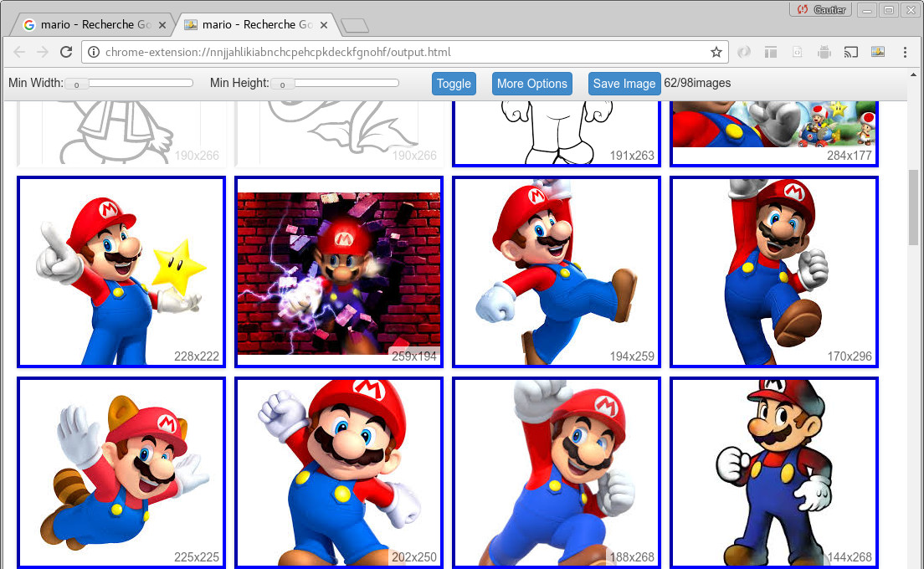Click the Save Image button
Image resolution: width=924 pixels, height=569 pixels.
pyautogui.click(x=624, y=84)
